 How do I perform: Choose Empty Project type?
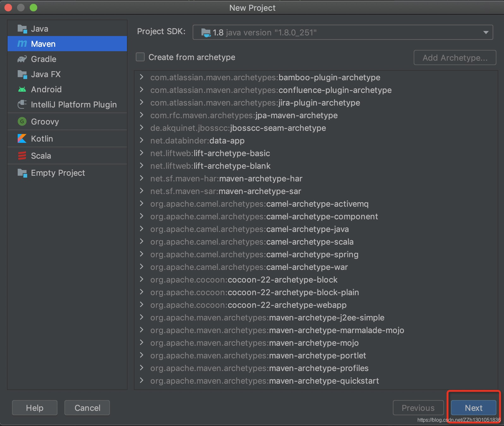pyautogui.click(x=67, y=173)
